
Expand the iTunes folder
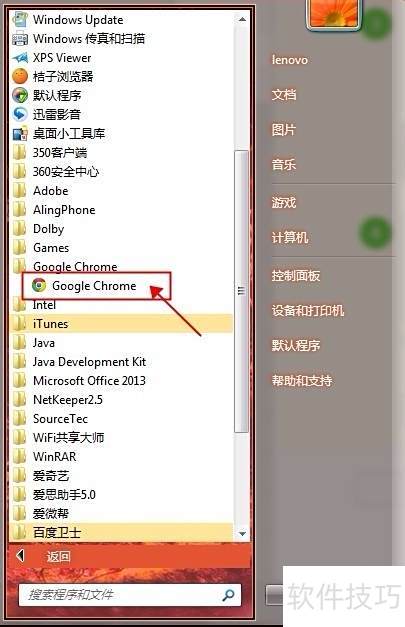[120, 323]
